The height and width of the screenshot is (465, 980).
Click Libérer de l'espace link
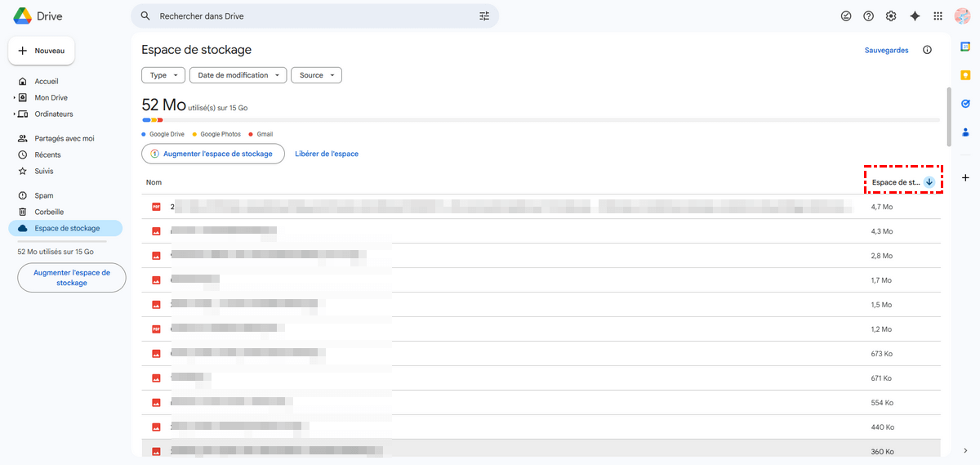(x=327, y=154)
